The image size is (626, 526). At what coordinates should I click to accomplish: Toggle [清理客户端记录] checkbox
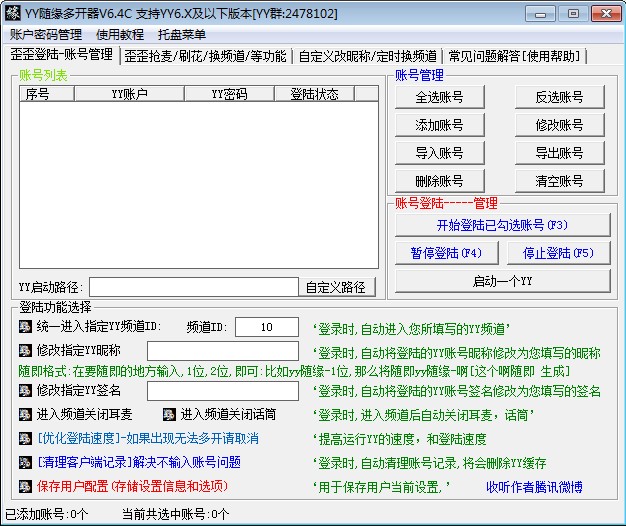pos(25,463)
